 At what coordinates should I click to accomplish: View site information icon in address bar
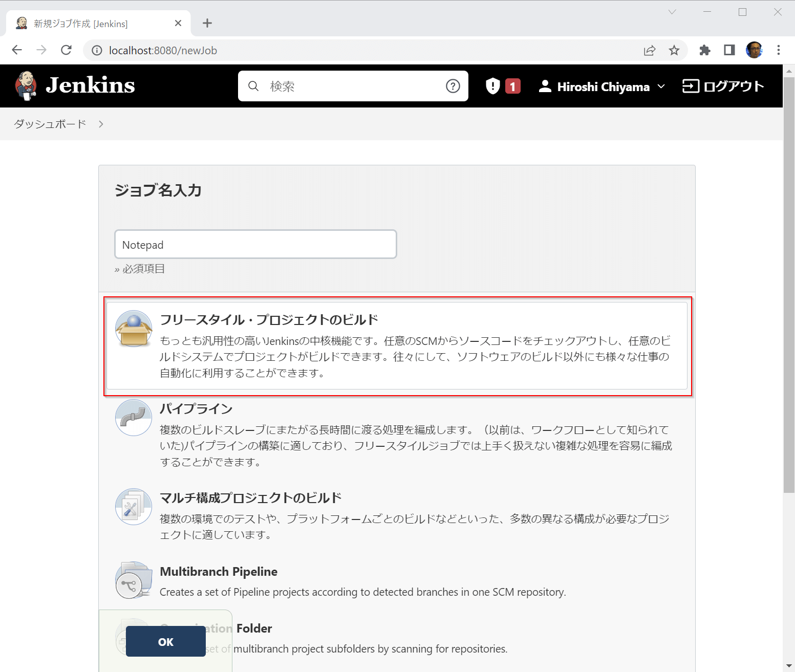(97, 50)
